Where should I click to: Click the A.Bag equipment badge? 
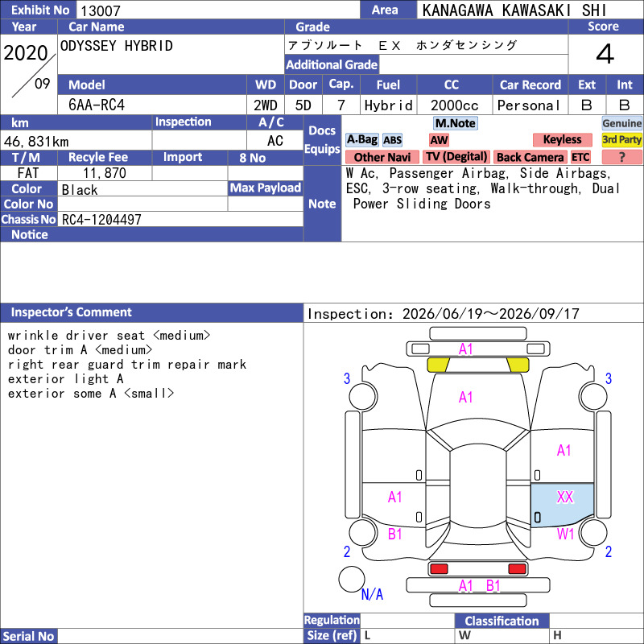(x=361, y=139)
